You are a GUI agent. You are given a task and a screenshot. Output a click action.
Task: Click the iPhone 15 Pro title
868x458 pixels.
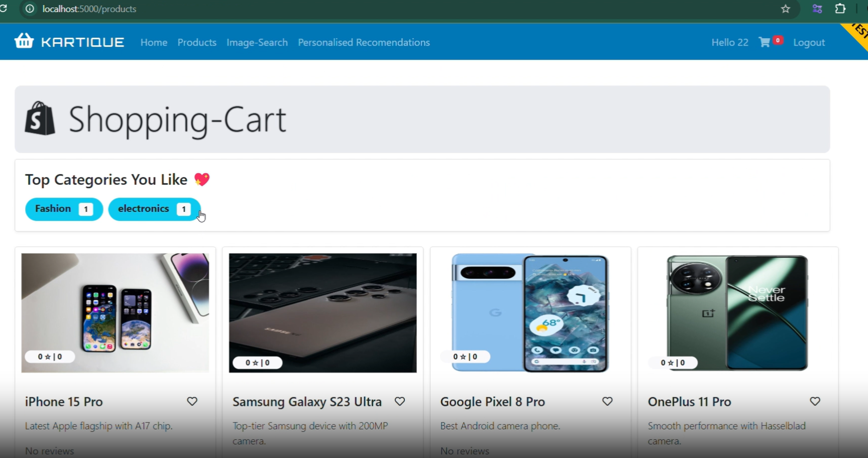(x=64, y=402)
